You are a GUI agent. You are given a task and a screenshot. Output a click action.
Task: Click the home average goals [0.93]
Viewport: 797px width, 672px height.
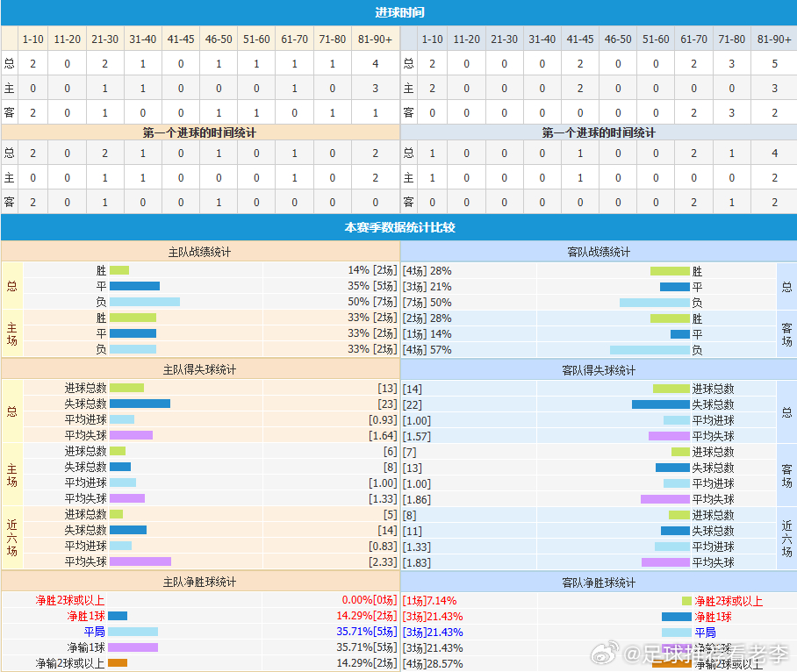pos(383,419)
